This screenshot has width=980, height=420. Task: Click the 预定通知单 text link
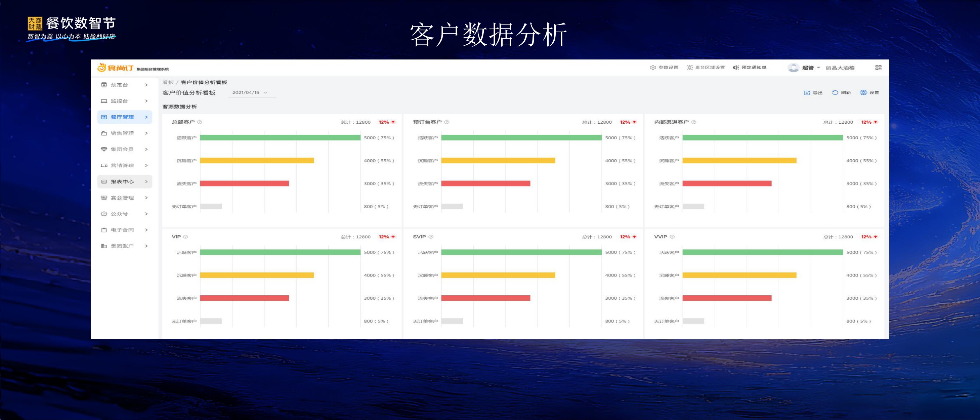tap(754, 67)
